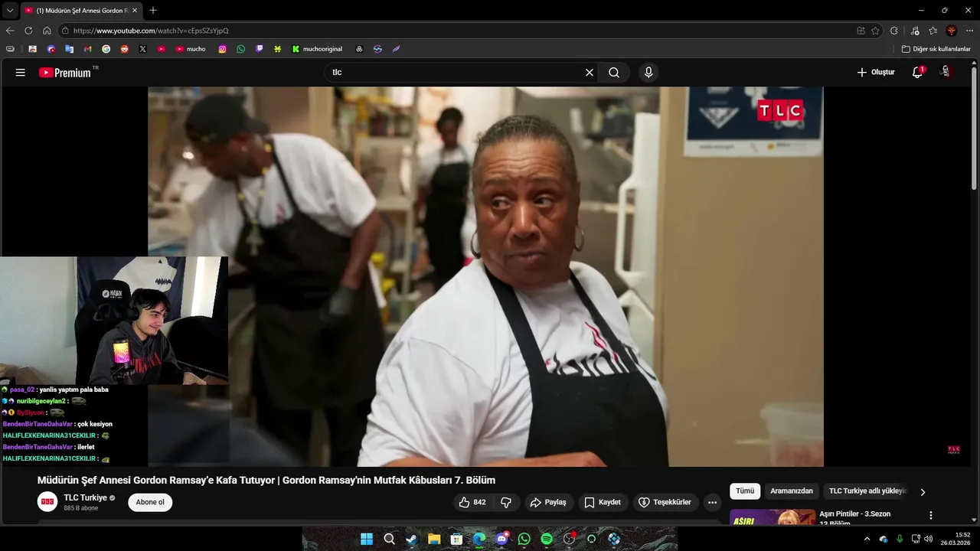
Task: Subscribe with the Abone ol button
Action: [x=150, y=502]
